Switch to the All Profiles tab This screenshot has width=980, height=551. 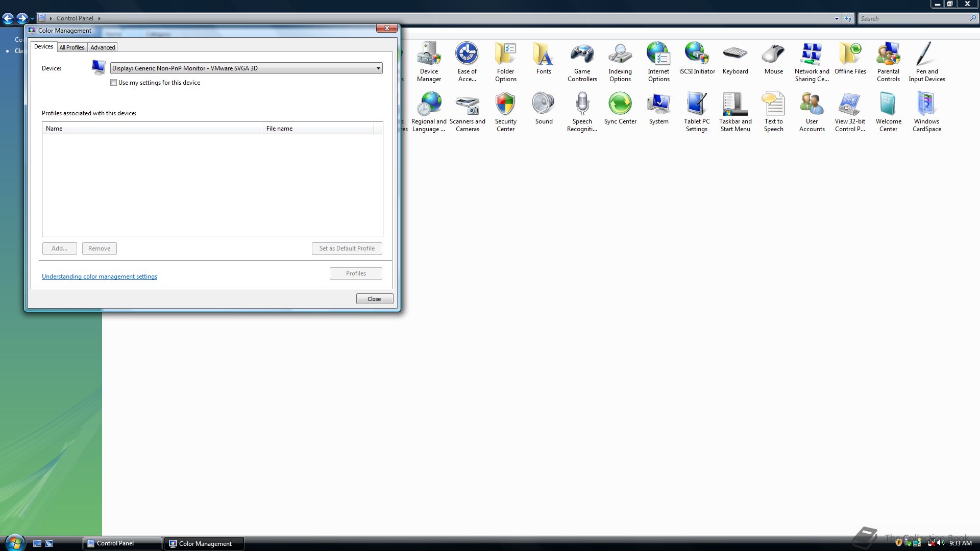tap(72, 47)
